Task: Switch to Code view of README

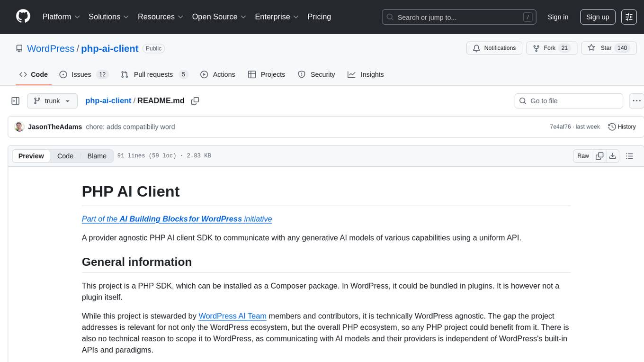Action: (x=65, y=156)
